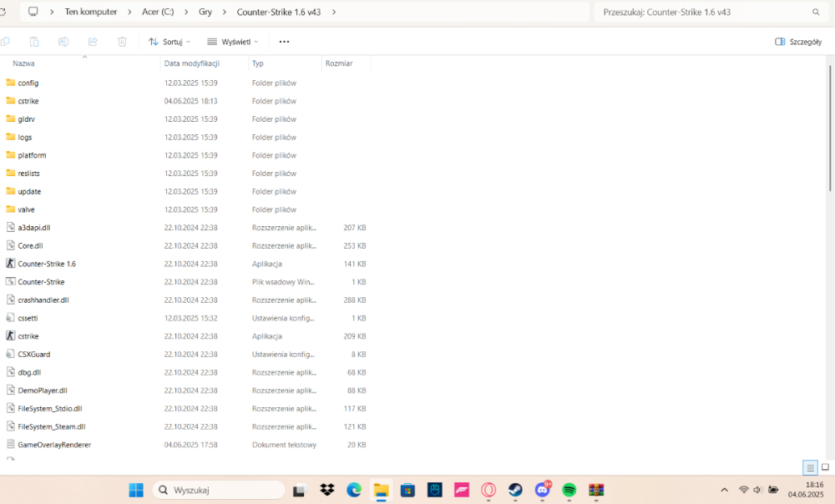Click the Counter-Strike 1.6 application icon
Viewport: 835px width, 504px height.
10,264
